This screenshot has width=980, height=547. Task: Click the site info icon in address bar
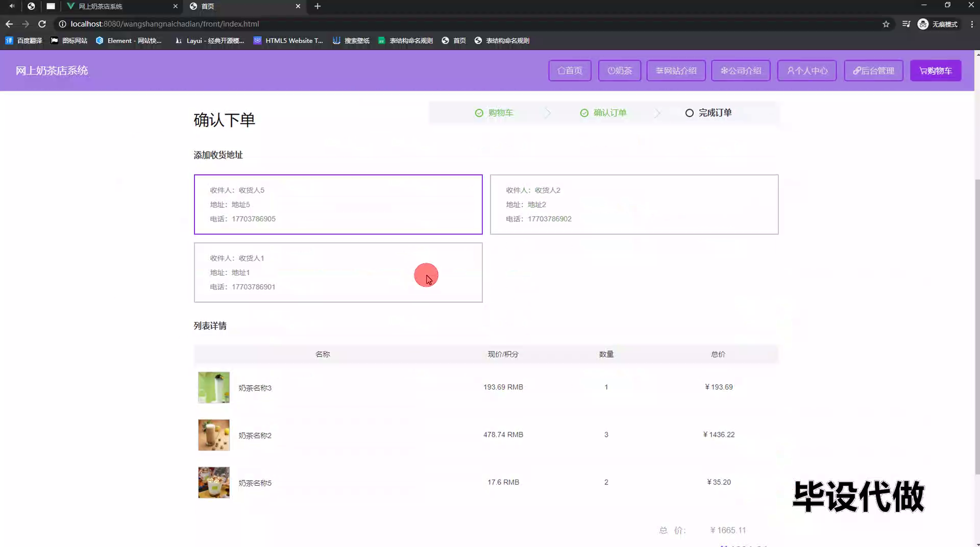[62, 24]
